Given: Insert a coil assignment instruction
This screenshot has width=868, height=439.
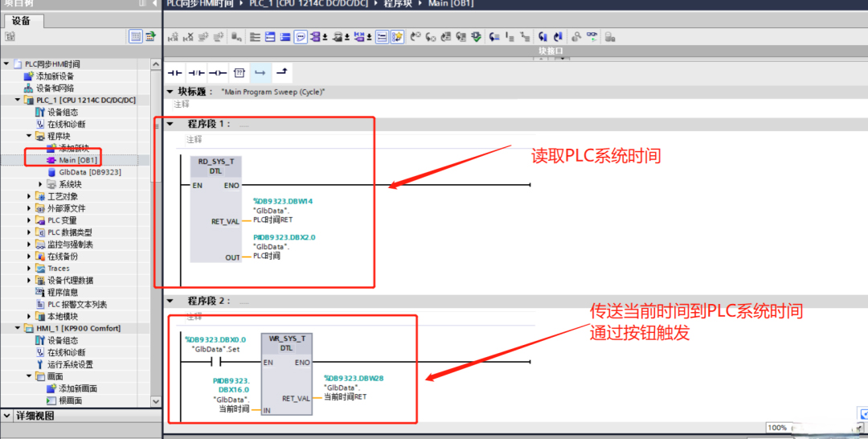Looking at the screenshot, I should tap(217, 72).
